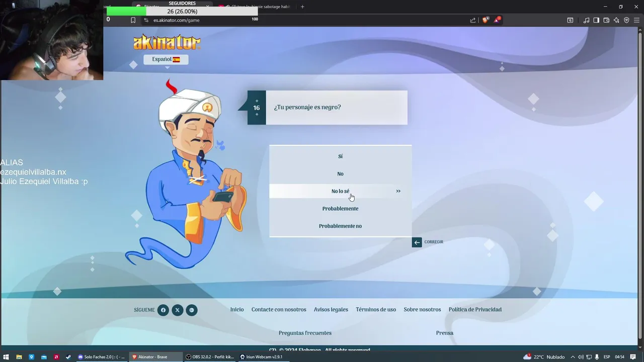Viewport: 644px width, 362px height.
Task: Open 'Preguntas frecuentes' link
Action: [305, 333]
